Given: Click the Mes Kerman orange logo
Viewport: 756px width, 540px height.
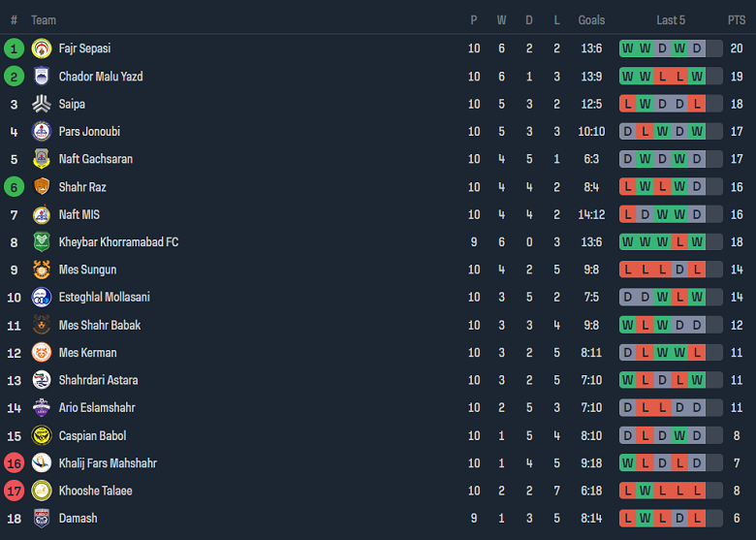Looking at the screenshot, I should coord(42,353).
